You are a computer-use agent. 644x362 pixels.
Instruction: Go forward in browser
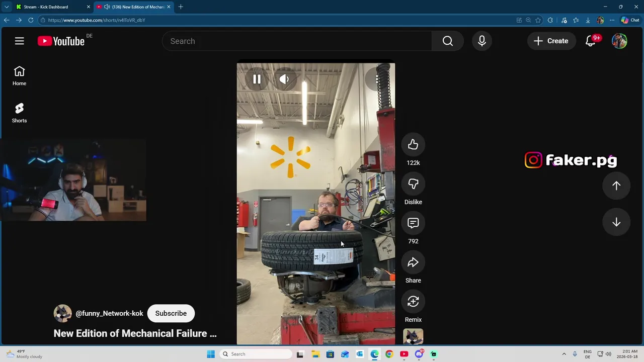click(19, 20)
